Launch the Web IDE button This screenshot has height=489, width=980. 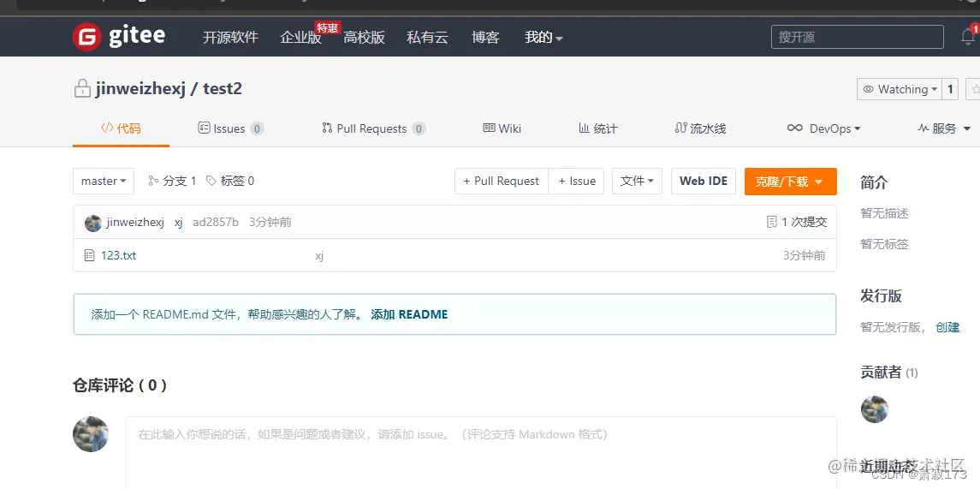click(704, 181)
